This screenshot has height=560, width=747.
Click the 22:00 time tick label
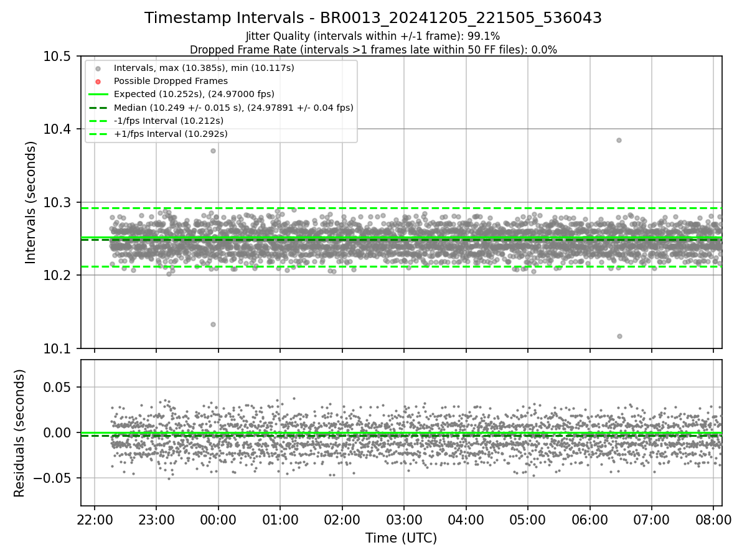pos(95,519)
